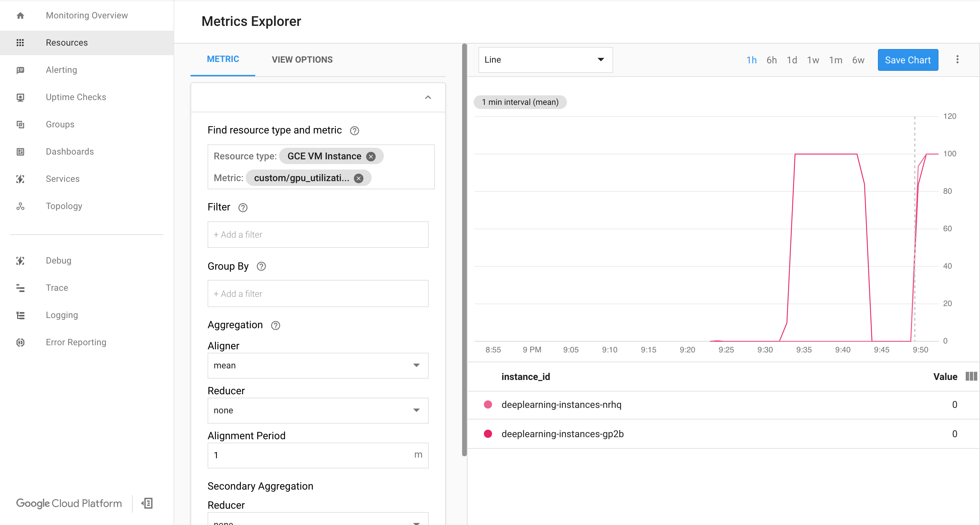Select the METRIC tab
This screenshot has height=525, width=980.
222,60
